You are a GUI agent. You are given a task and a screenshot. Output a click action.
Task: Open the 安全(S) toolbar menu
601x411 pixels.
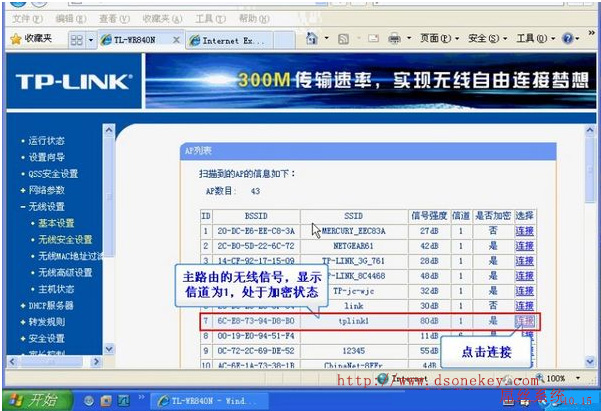488,38
